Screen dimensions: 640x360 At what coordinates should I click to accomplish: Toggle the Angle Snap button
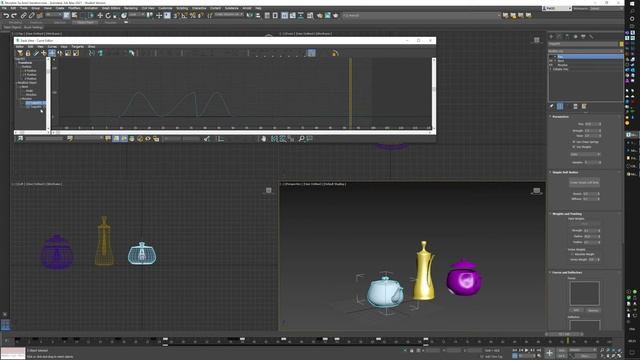point(184,16)
